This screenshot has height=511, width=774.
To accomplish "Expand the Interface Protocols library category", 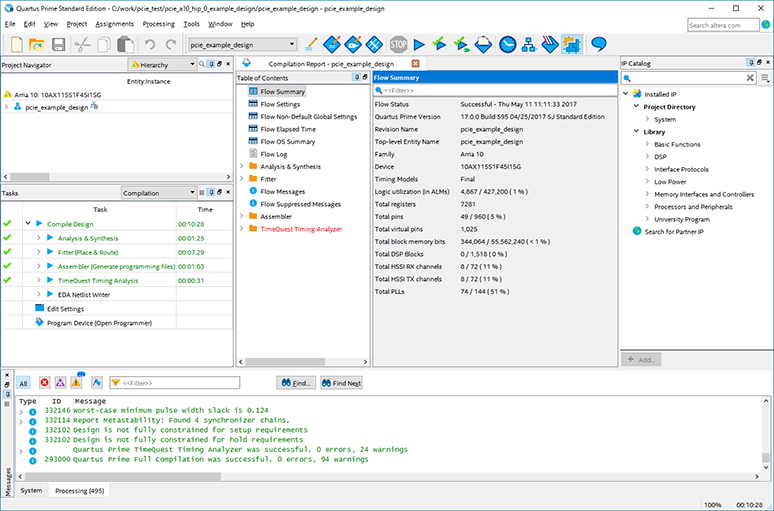I will pos(647,169).
